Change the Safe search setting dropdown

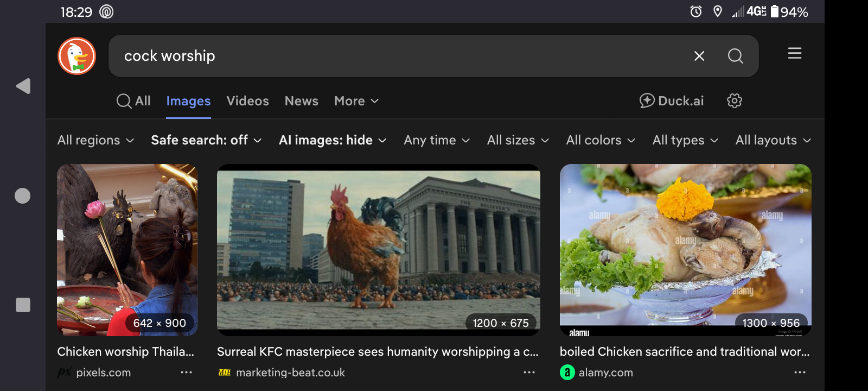[x=207, y=140]
